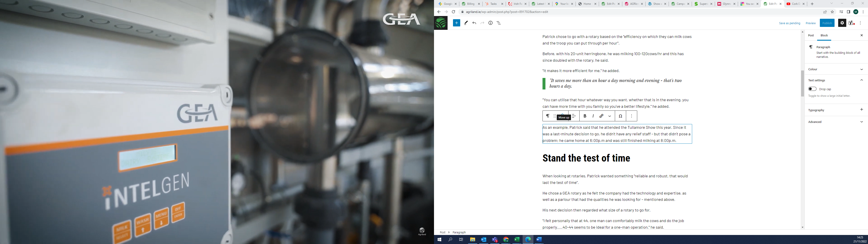Open Excel from taskbar
Viewport: 868px width, 244px height.
coord(517,240)
